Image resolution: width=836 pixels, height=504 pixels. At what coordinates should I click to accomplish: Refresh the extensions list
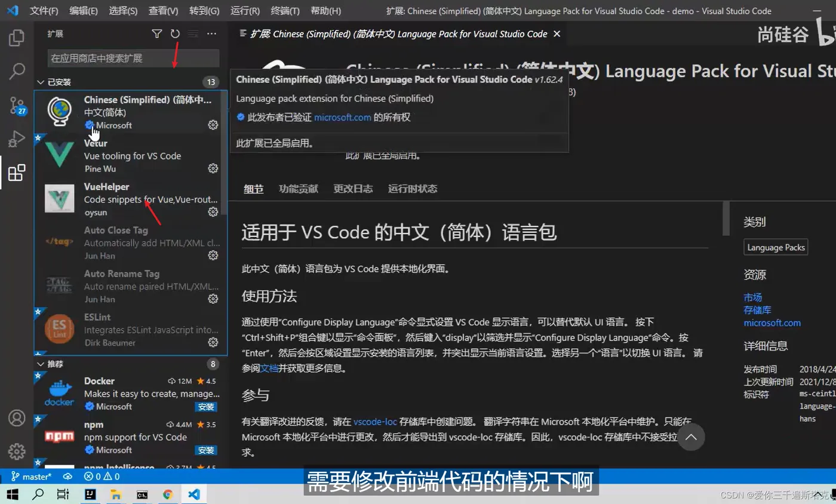175,34
